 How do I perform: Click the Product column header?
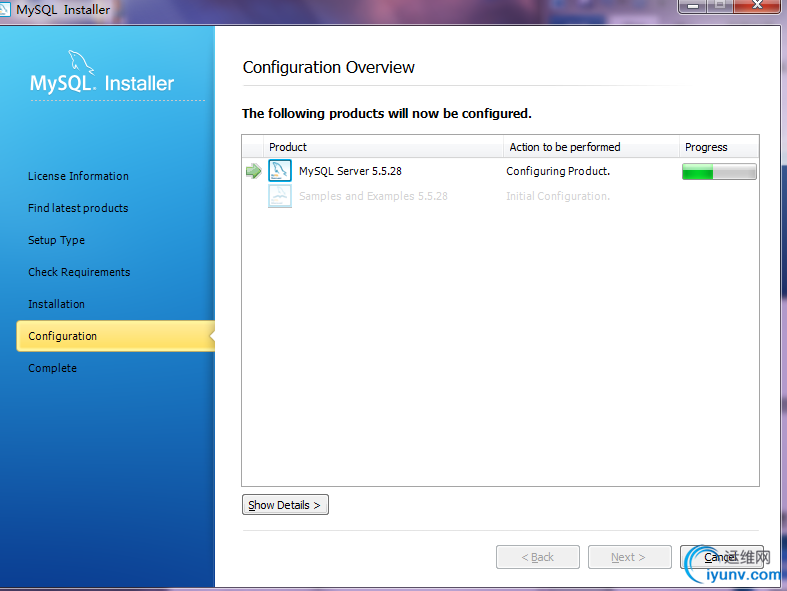click(383, 147)
